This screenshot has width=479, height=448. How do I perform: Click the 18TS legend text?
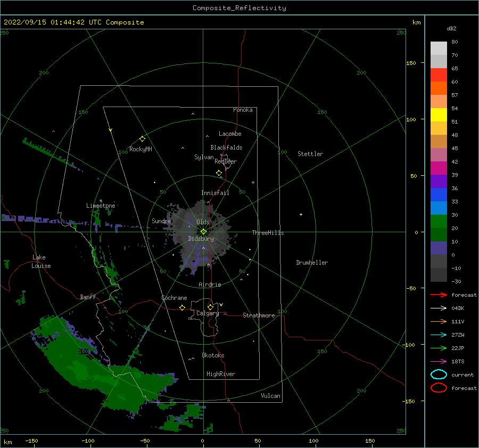point(458,362)
